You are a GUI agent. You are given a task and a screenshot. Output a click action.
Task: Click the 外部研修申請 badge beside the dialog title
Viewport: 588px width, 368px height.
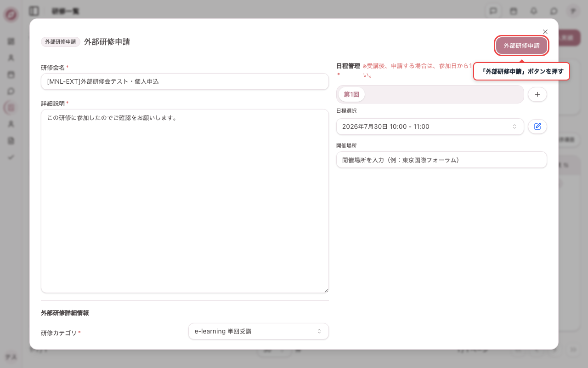(61, 42)
